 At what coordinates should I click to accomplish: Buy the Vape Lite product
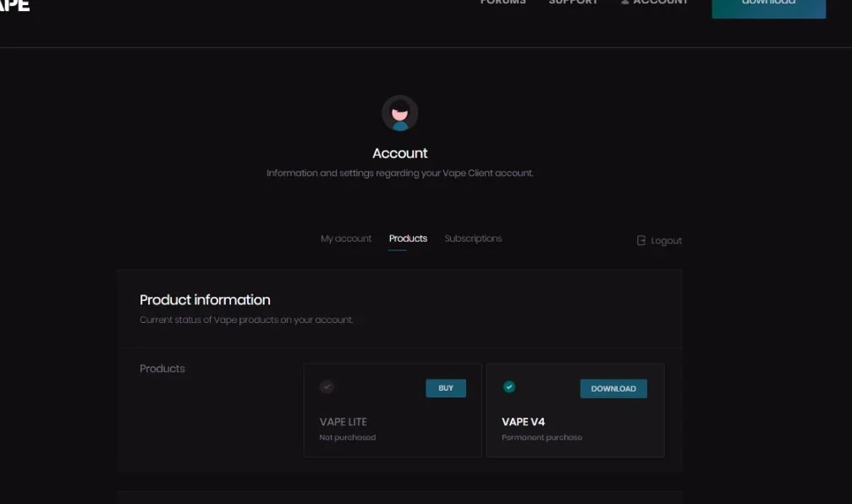click(x=446, y=388)
